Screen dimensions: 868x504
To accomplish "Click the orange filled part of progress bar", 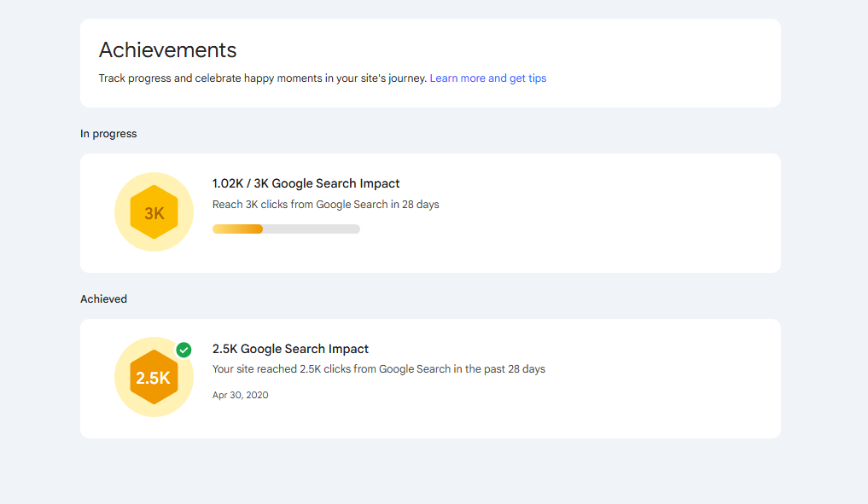I will [x=237, y=229].
